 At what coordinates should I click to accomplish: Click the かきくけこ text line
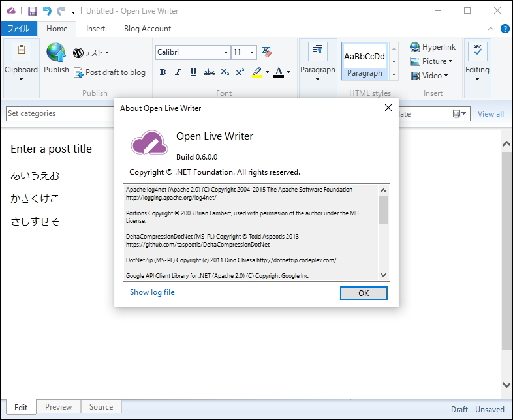(x=35, y=198)
